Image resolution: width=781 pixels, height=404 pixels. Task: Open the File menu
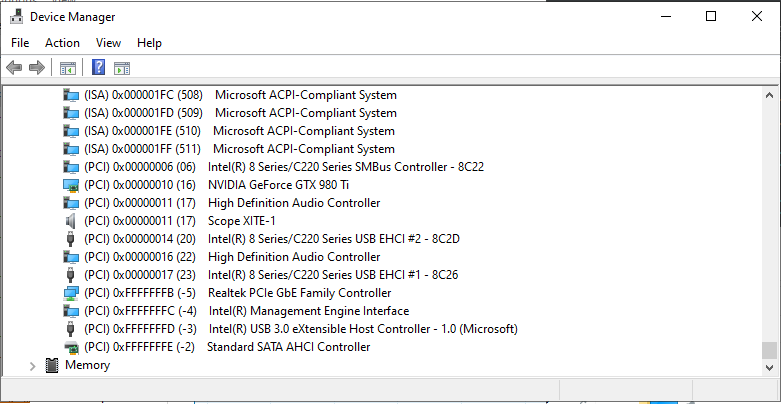(20, 43)
